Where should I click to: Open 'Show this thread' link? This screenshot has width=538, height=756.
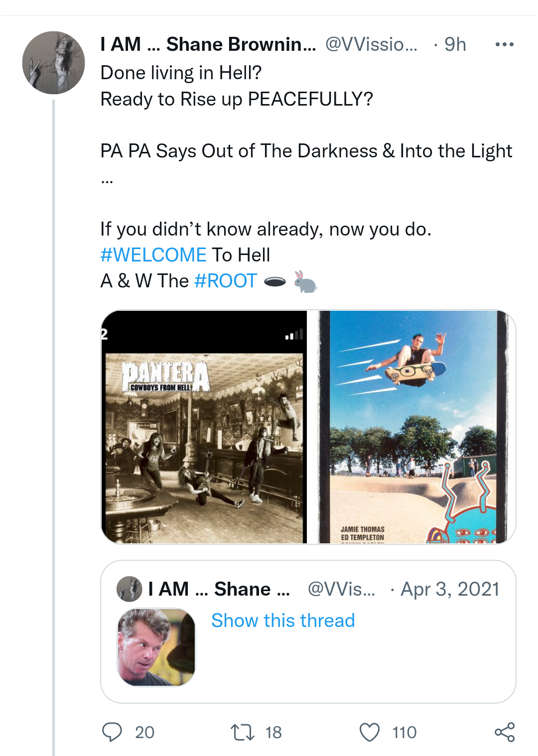point(283,621)
